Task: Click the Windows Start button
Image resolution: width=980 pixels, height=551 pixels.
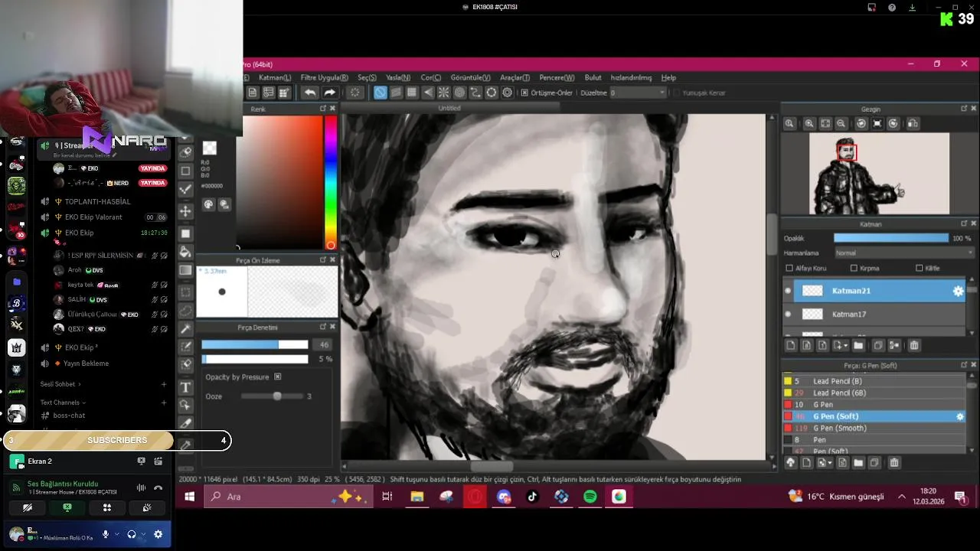Action: point(189,497)
